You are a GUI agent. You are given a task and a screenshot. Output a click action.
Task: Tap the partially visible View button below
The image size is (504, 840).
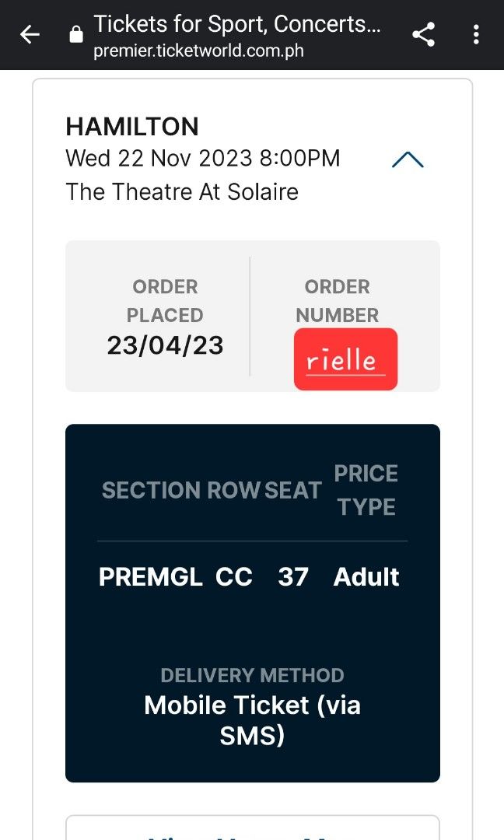[251, 835]
